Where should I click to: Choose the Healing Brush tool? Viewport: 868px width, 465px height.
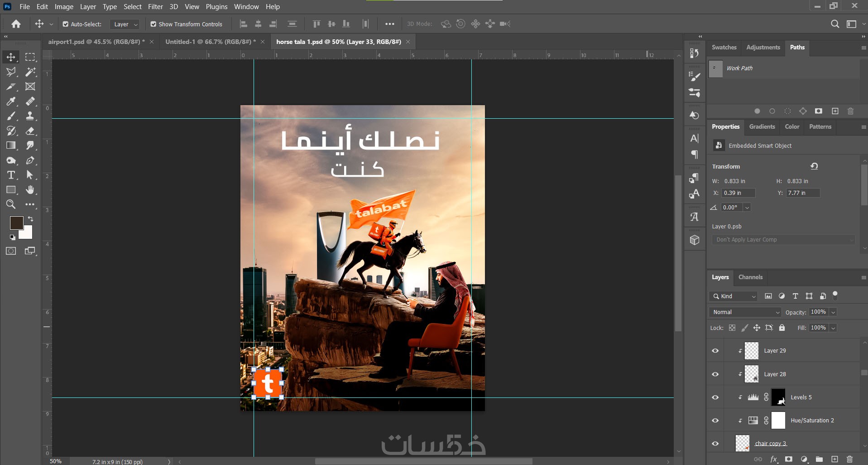pyautogui.click(x=30, y=101)
